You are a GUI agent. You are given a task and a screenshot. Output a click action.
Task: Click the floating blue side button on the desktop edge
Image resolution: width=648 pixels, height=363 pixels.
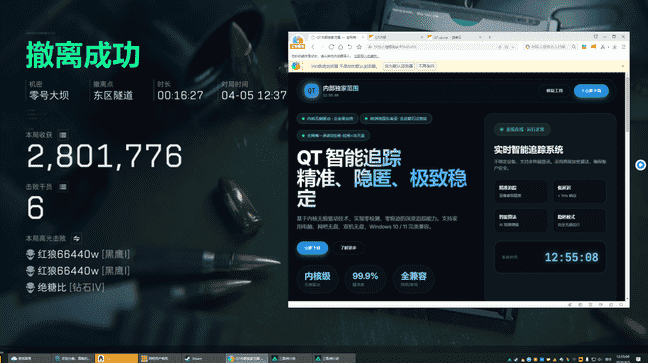[x=640, y=165]
